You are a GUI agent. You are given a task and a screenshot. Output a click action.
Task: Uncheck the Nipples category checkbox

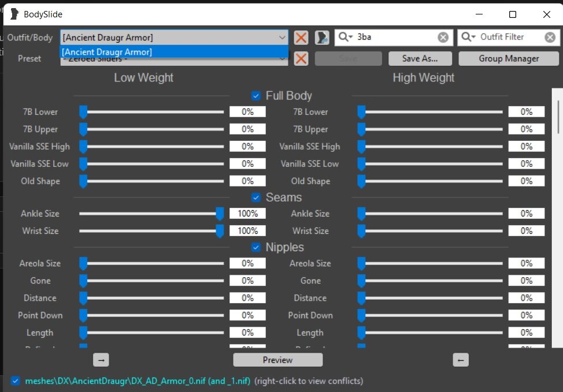(x=255, y=247)
